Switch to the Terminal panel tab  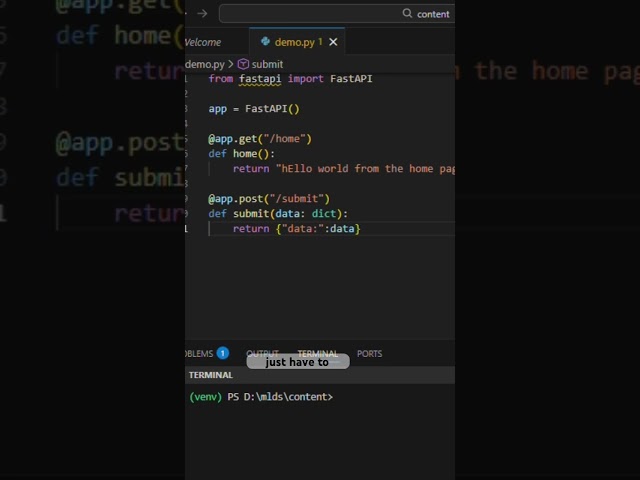pos(318,353)
